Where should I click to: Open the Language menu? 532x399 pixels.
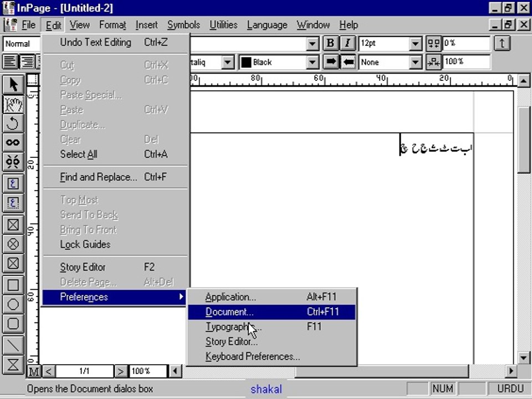[267, 25]
